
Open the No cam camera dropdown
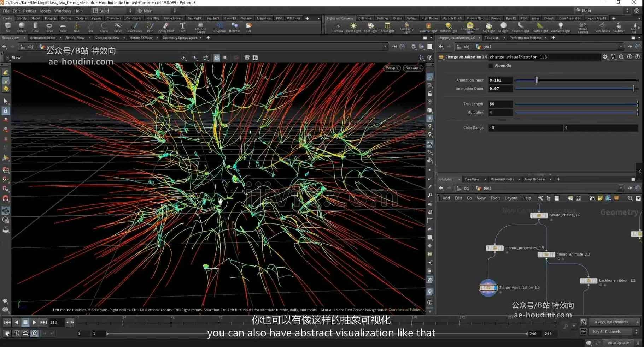413,68
